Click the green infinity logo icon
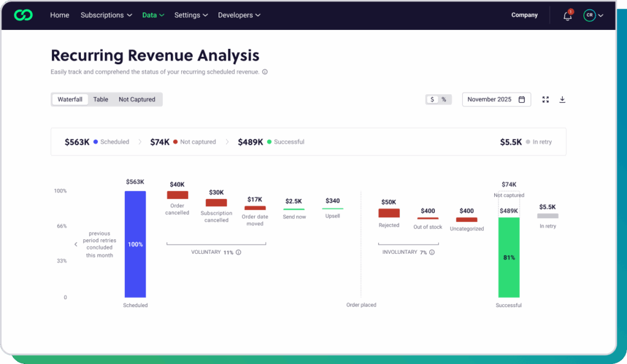The image size is (627, 364). coord(23,15)
